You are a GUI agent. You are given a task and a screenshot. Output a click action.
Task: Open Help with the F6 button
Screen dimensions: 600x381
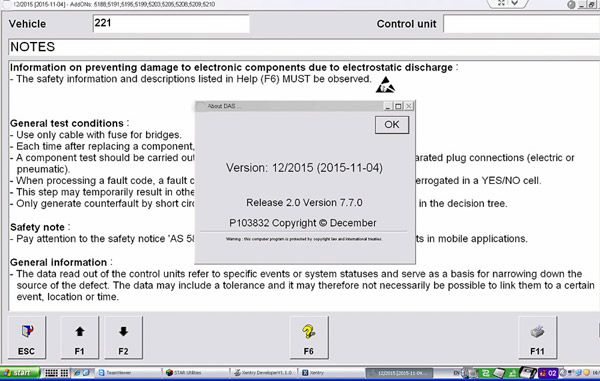click(x=309, y=337)
